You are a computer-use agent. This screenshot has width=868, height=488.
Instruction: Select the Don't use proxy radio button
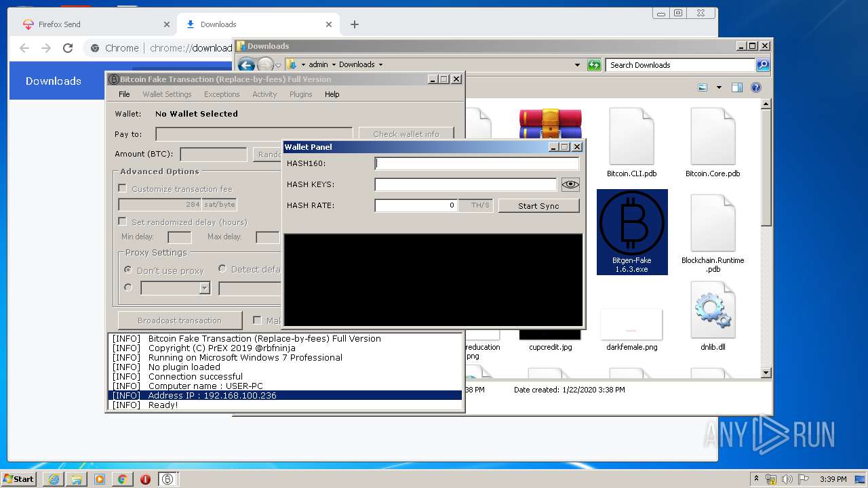pyautogui.click(x=127, y=270)
